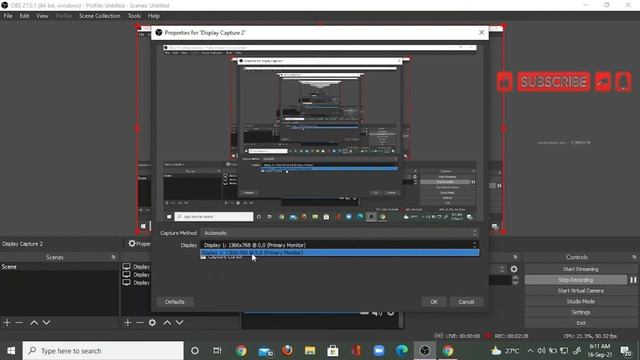Open Mail app from taskbar
The width and height of the screenshot is (640, 360).
pyautogui.click(x=265, y=351)
